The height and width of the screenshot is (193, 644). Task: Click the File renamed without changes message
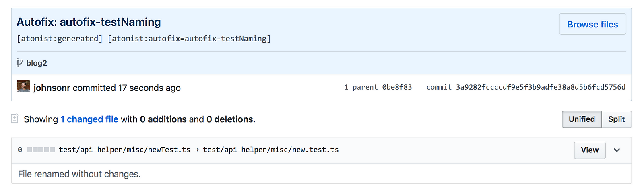79,174
